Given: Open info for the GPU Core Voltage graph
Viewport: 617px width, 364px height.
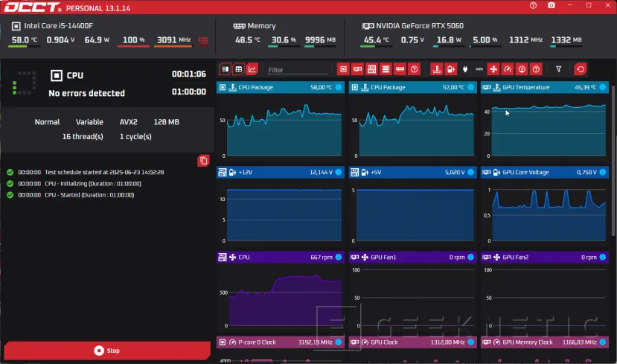Looking at the screenshot, I should [603, 173].
